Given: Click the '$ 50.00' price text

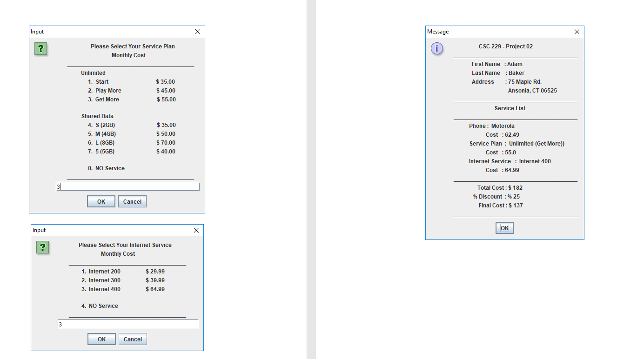Looking at the screenshot, I should coord(166,134).
